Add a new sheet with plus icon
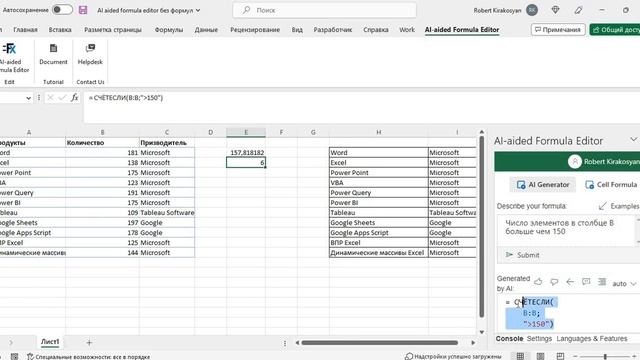 coord(89,342)
